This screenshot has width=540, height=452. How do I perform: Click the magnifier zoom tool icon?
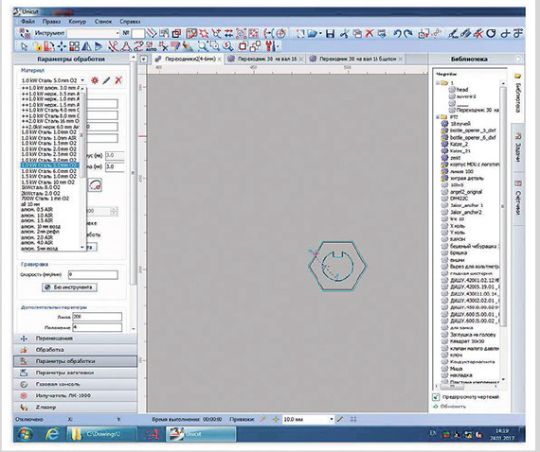202,46
